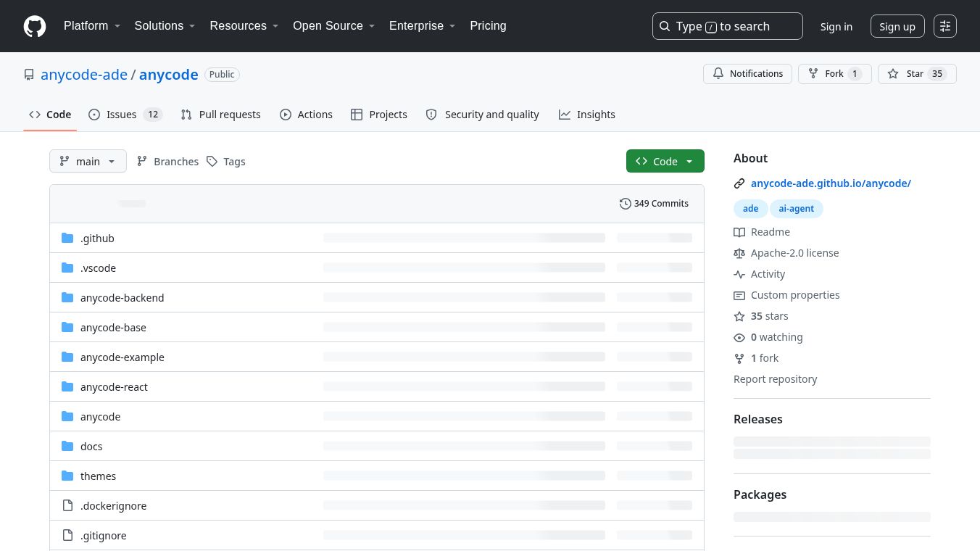Click the repository icon beside anycode-ade

pos(29,75)
